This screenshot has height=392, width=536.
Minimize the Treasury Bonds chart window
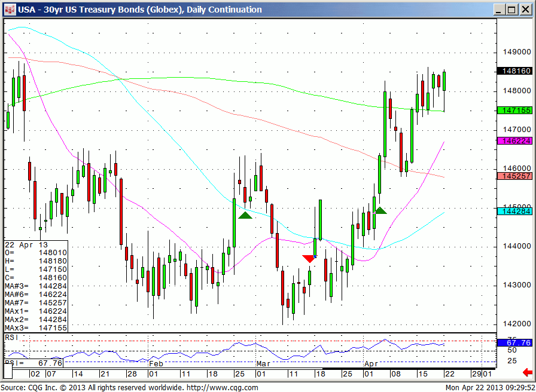[x=500, y=10]
